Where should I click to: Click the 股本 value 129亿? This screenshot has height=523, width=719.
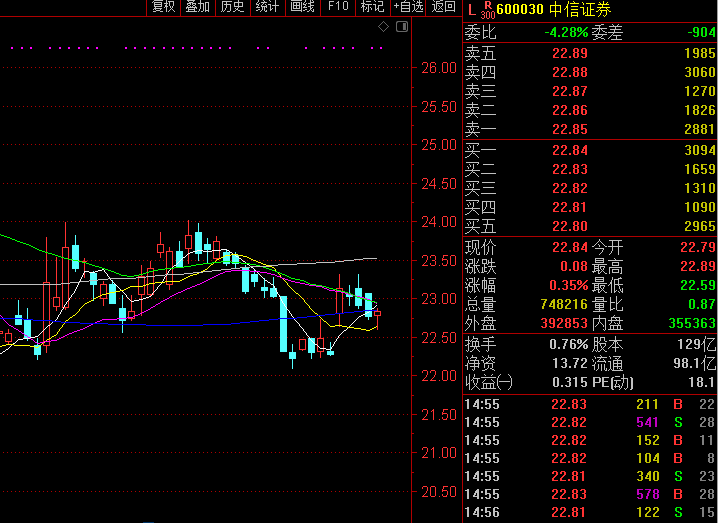pos(697,344)
